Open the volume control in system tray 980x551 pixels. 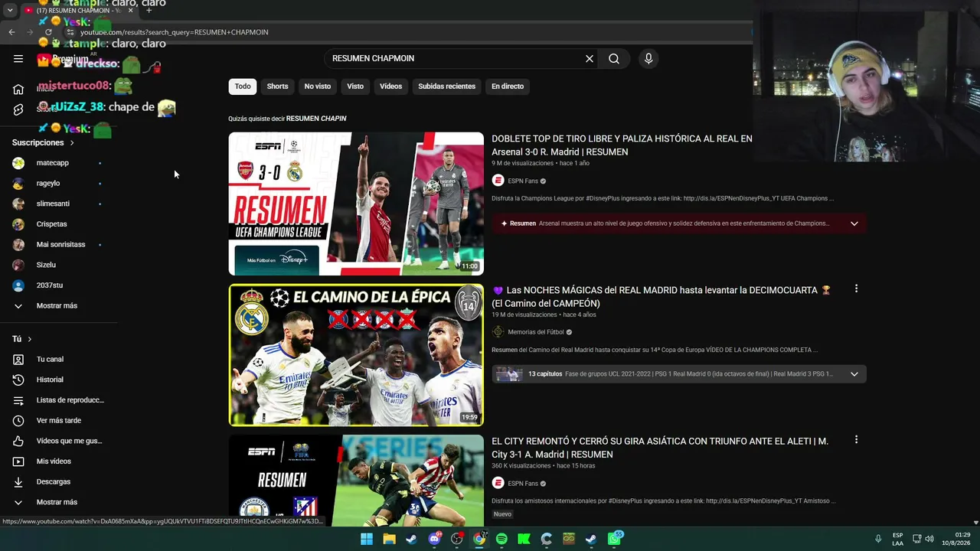click(x=929, y=539)
